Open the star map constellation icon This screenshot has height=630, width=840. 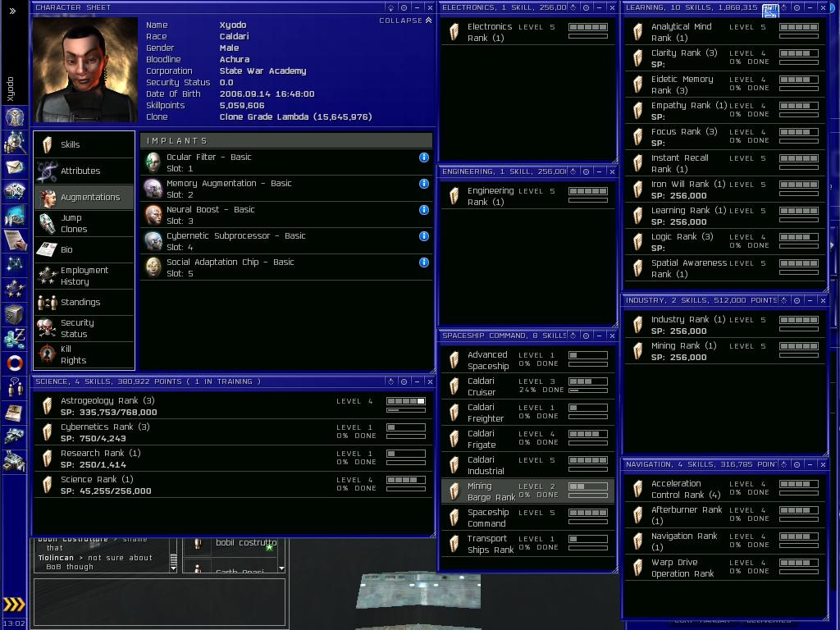coord(15,264)
